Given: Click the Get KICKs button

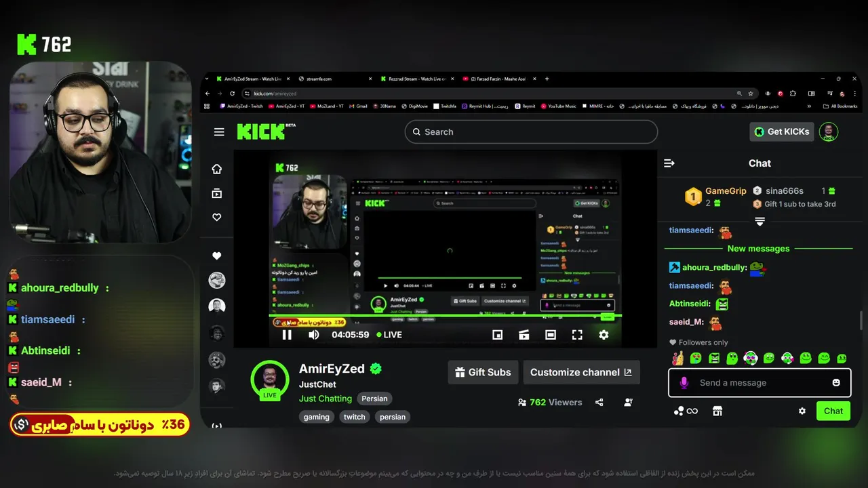Looking at the screenshot, I should 781,131.
